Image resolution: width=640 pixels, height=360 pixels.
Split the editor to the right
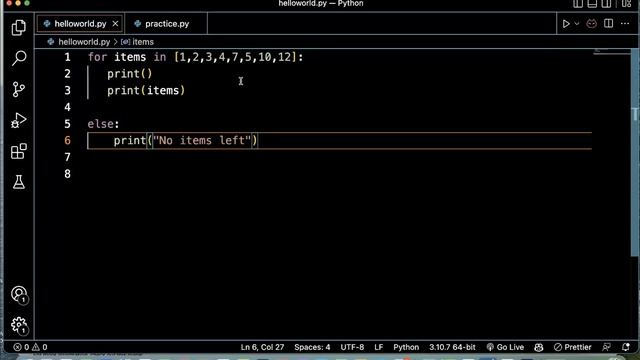608,24
